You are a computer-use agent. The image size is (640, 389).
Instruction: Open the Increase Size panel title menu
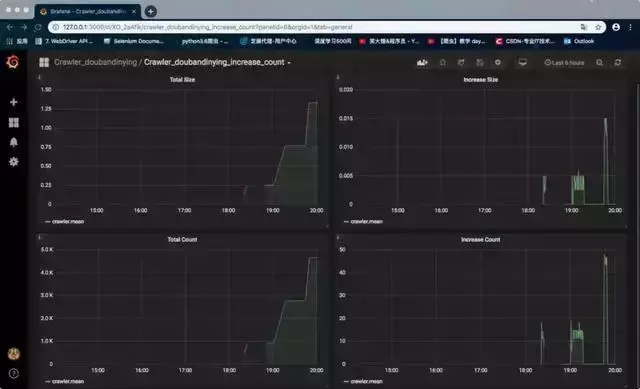click(x=480, y=80)
